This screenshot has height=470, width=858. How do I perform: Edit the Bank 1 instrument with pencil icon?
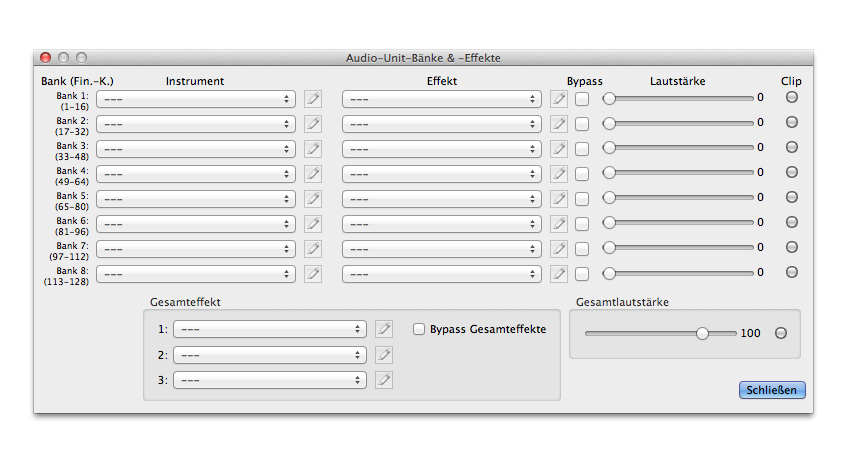coord(313,99)
